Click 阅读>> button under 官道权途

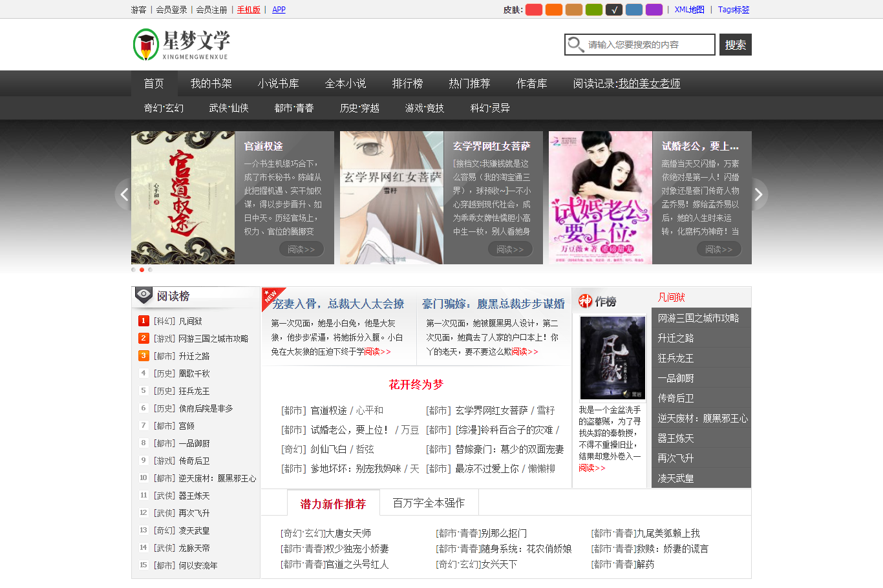point(301,249)
